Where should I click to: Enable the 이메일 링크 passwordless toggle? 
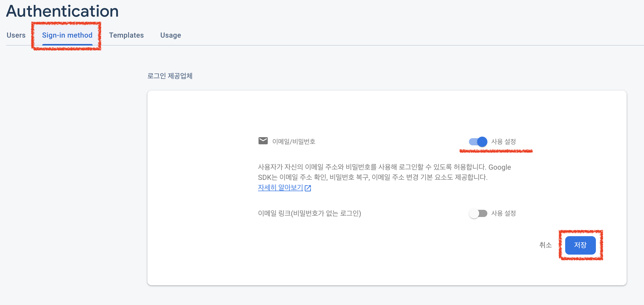[478, 213]
